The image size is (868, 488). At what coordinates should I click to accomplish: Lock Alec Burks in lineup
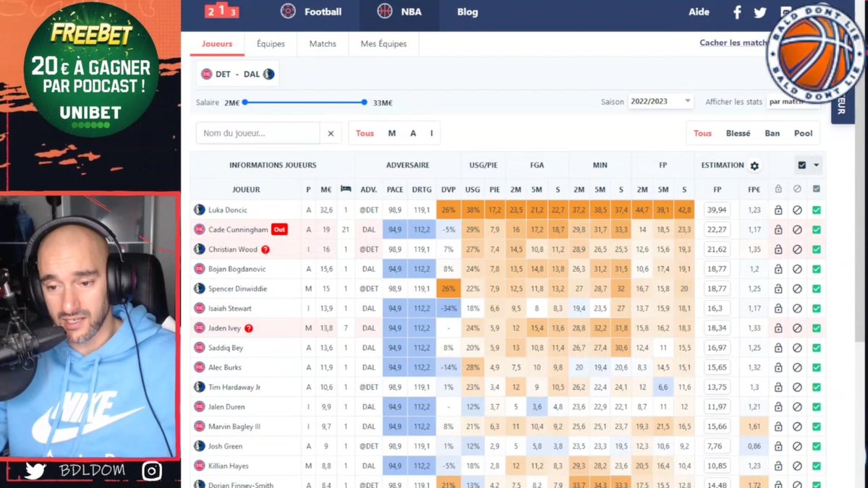coord(778,367)
